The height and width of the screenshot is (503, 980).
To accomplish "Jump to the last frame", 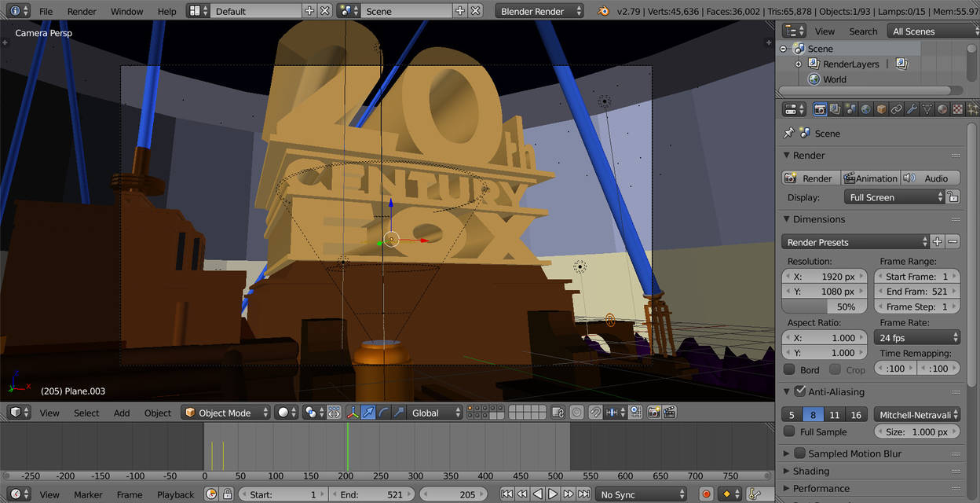I will [x=583, y=494].
